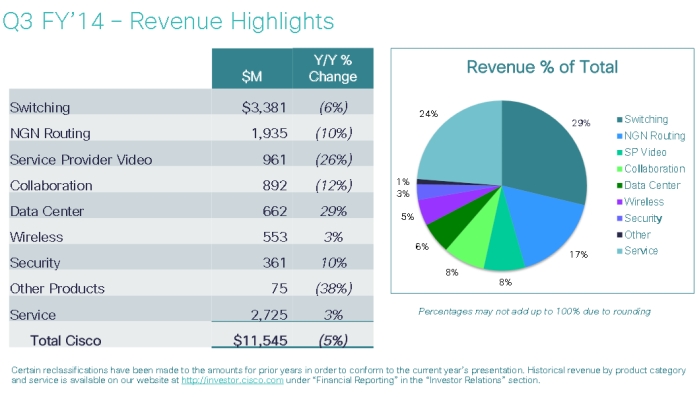Select the 'Service Provider Video' row label
This screenshot has width=700, height=397.
click(x=81, y=160)
